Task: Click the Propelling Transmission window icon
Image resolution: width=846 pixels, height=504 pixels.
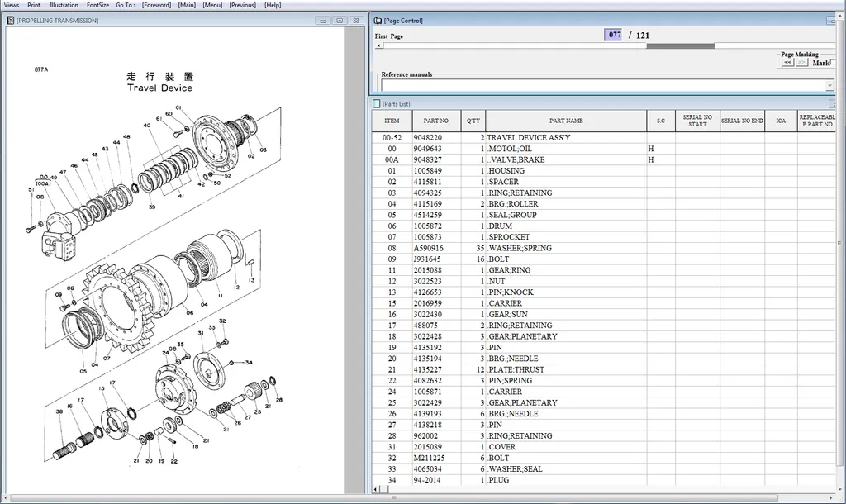Action: [x=10, y=20]
